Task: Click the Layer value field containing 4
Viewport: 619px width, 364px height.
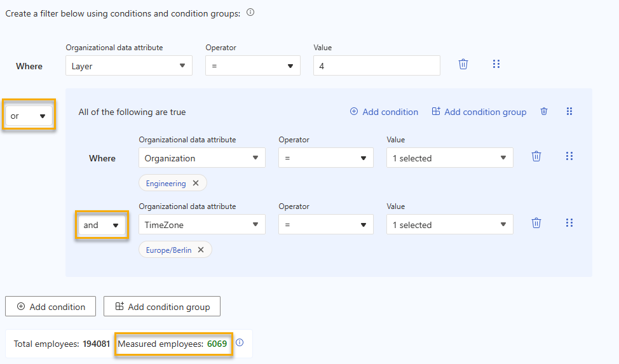Action: coord(377,65)
